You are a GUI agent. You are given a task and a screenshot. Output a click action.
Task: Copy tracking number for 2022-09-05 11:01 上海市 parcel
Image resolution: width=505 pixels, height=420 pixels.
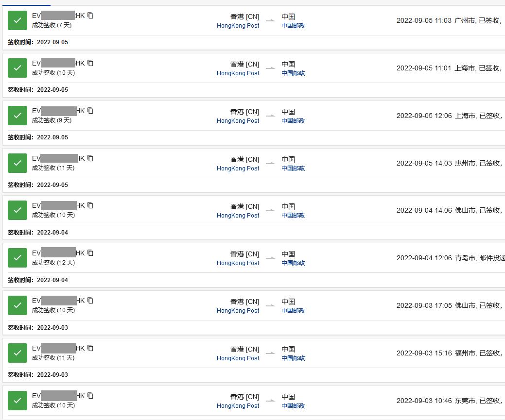(x=90, y=63)
